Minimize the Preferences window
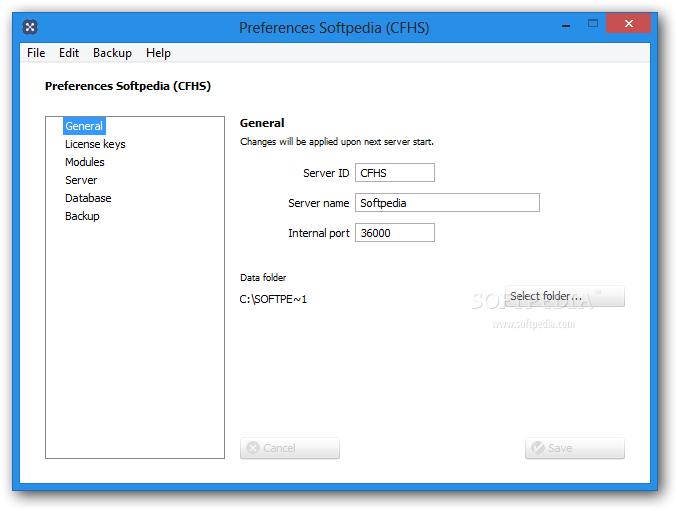Screen dimensions: 678x511 tap(566, 24)
